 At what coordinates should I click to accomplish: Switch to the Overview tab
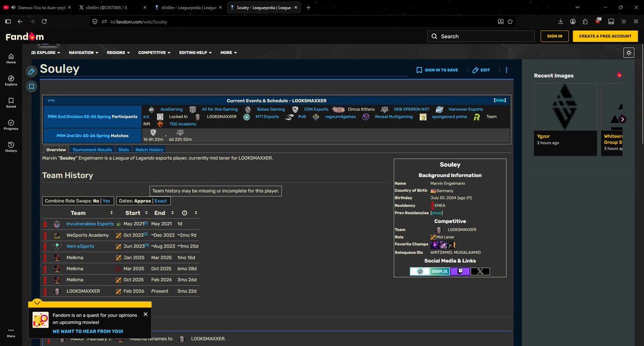[x=56, y=150]
